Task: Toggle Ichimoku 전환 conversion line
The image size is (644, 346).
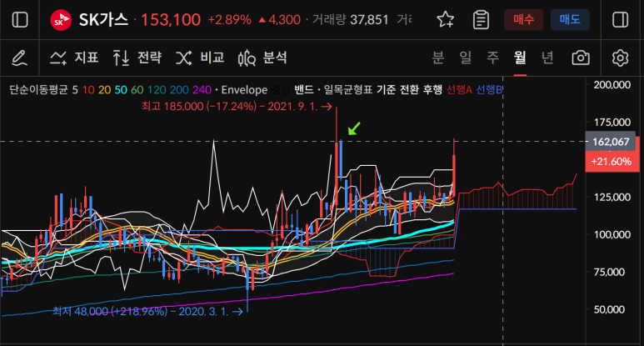Action: [x=410, y=89]
